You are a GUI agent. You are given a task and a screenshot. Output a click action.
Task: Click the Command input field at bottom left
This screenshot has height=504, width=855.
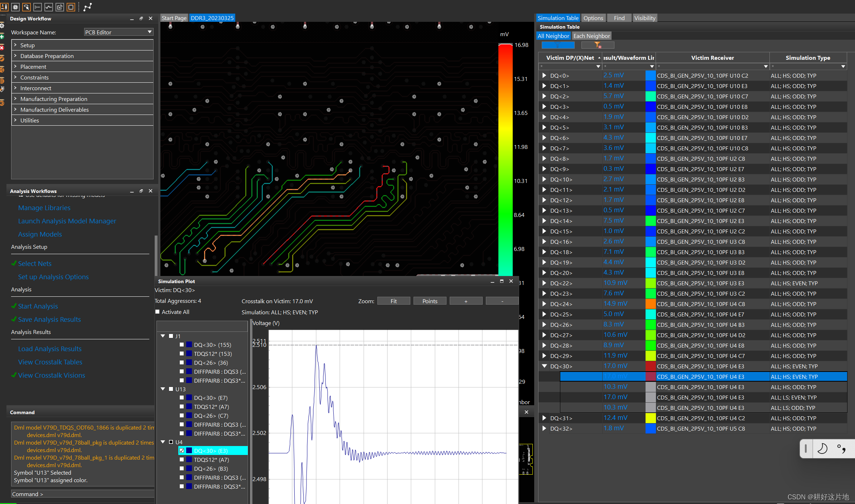(82, 494)
